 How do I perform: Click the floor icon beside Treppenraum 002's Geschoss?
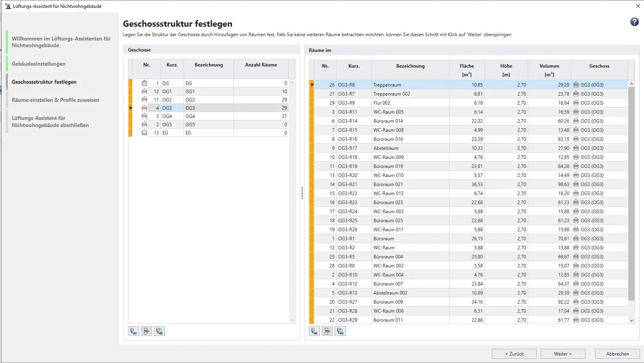tap(576, 94)
